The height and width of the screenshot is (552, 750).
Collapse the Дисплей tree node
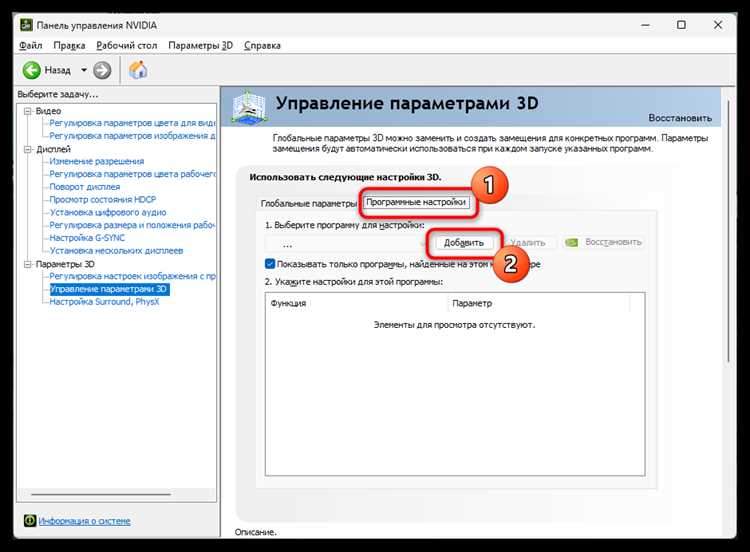point(27,149)
